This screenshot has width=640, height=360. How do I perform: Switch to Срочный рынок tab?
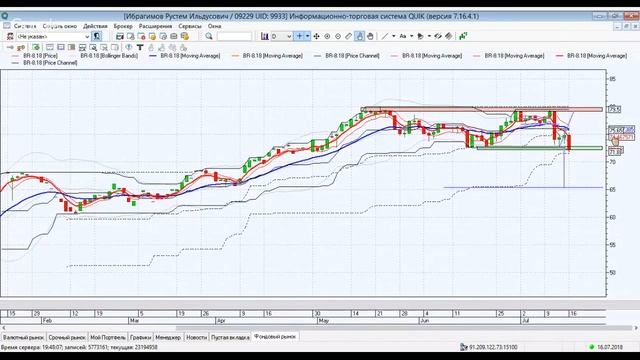click(x=67, y=338)
